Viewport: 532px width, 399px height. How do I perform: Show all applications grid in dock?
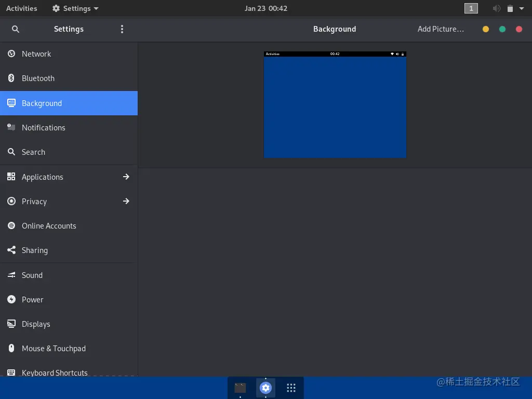(x=291, y=388)
